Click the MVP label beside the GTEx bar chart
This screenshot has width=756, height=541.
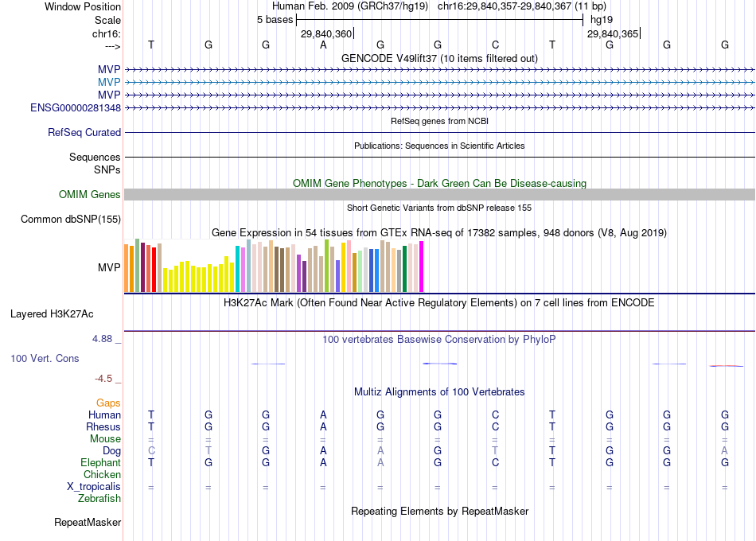[109, 267]
